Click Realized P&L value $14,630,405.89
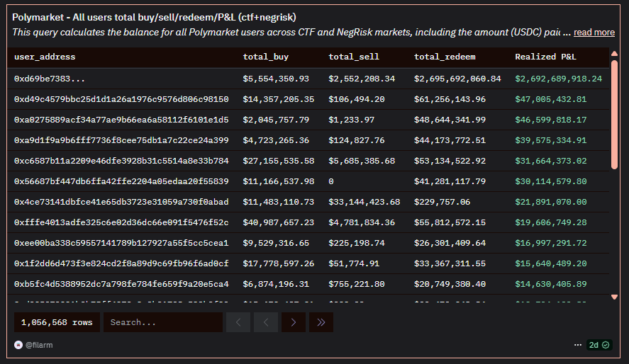The image size is (629, 364). click(551, 284)
